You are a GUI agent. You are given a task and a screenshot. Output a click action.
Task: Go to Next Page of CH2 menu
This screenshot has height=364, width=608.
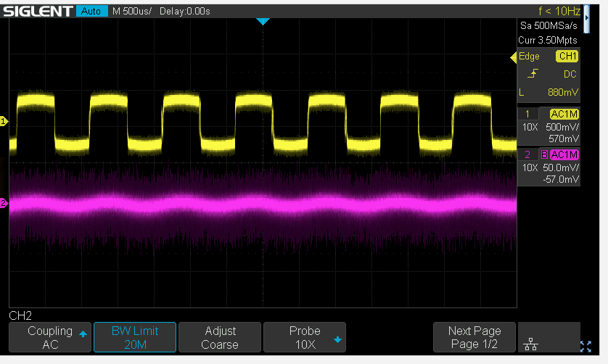click(x=475, y=337)
